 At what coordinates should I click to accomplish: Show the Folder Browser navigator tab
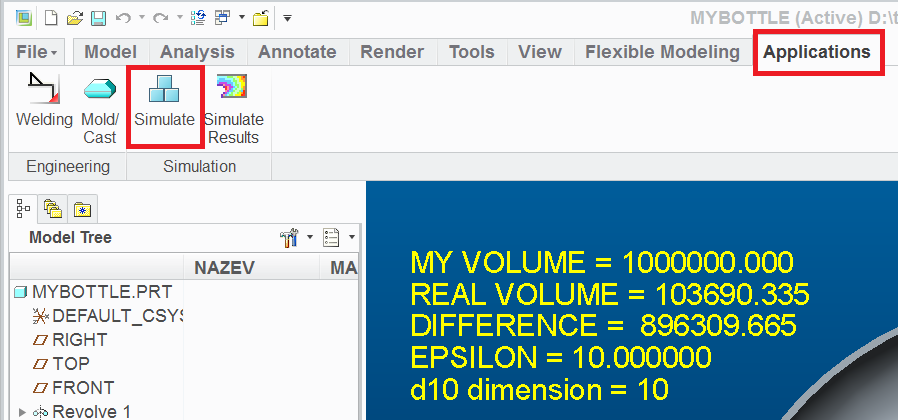(x=53, y=209)
